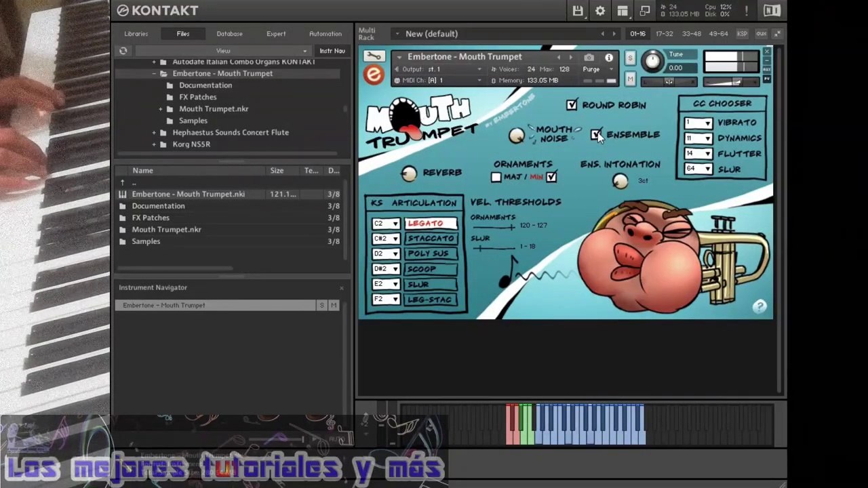Open the Purge dropdown menu
This screenshot has width=868, height=488.
click(x=597, y=69)
